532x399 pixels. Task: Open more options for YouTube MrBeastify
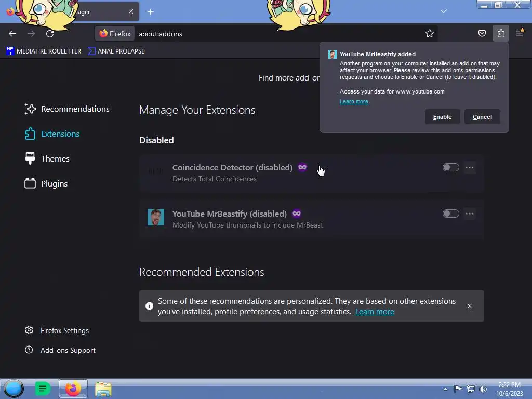(x=470, y=214)
